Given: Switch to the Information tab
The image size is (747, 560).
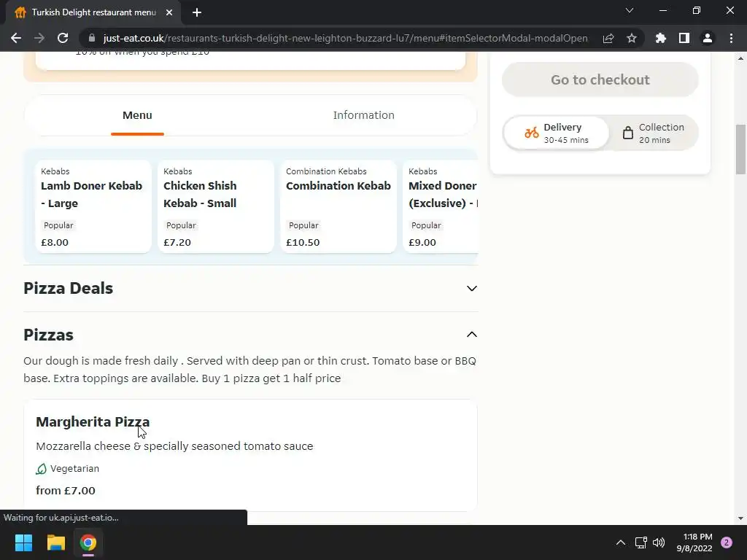Looking at the screenshot, I should tap(363, 115).
